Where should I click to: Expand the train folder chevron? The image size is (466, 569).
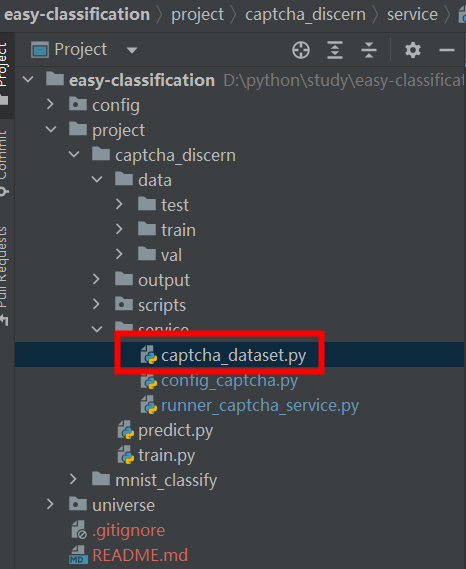click(x=119, y=229)
